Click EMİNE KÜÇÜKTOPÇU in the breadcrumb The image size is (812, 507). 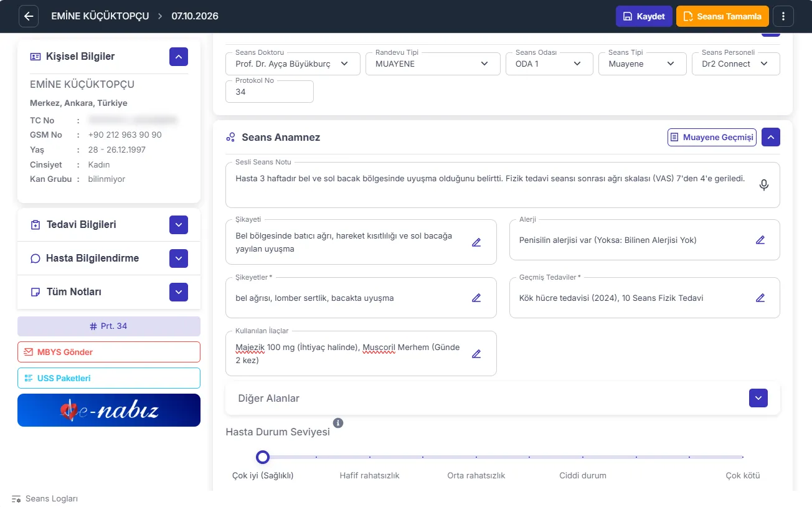point(100,16)
